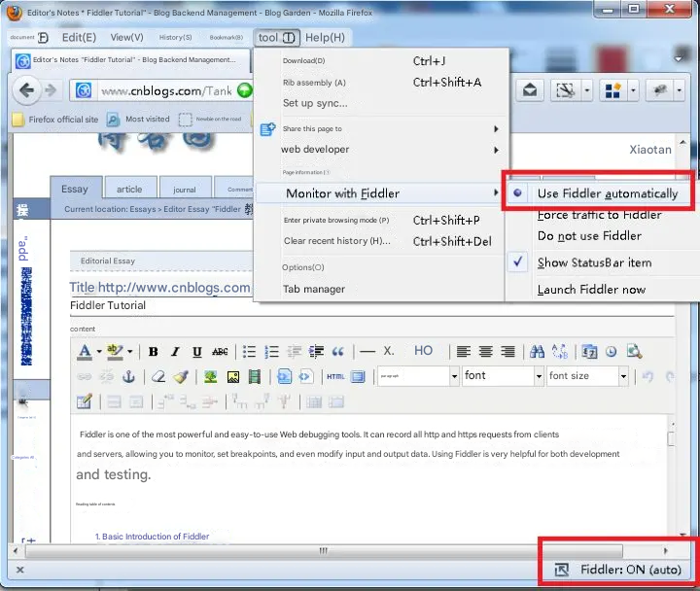Click the green go arrow button
700x591 pixels.
(x=244, y=90)
